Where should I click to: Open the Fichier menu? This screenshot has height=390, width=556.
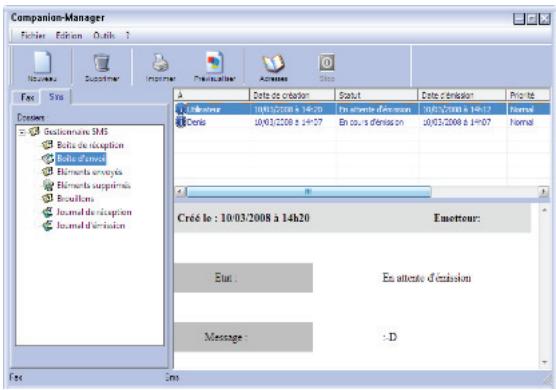33,35
